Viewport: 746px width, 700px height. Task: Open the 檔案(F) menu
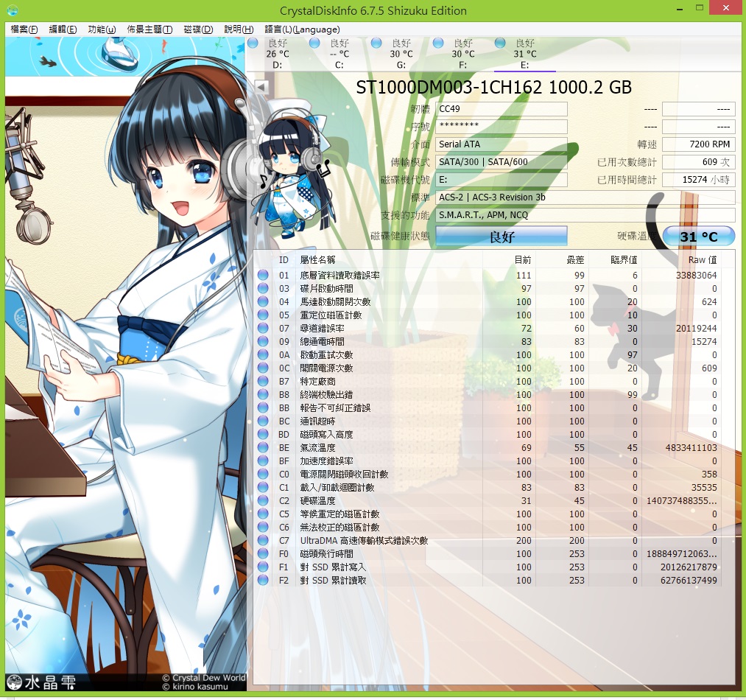coord(24,29)
